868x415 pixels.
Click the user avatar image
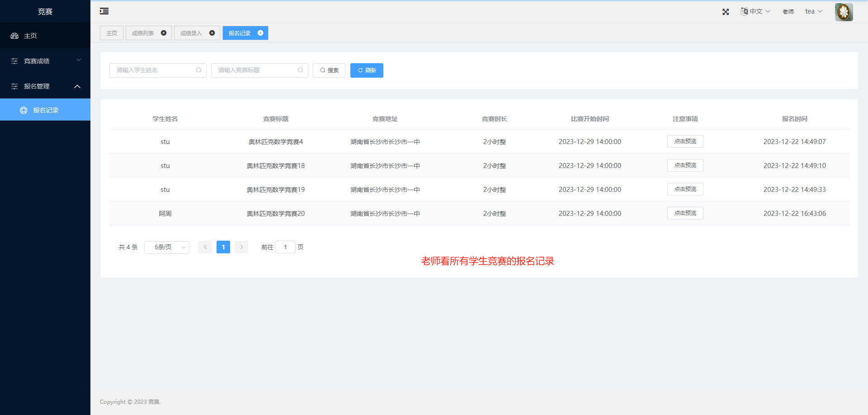(844, 12)
